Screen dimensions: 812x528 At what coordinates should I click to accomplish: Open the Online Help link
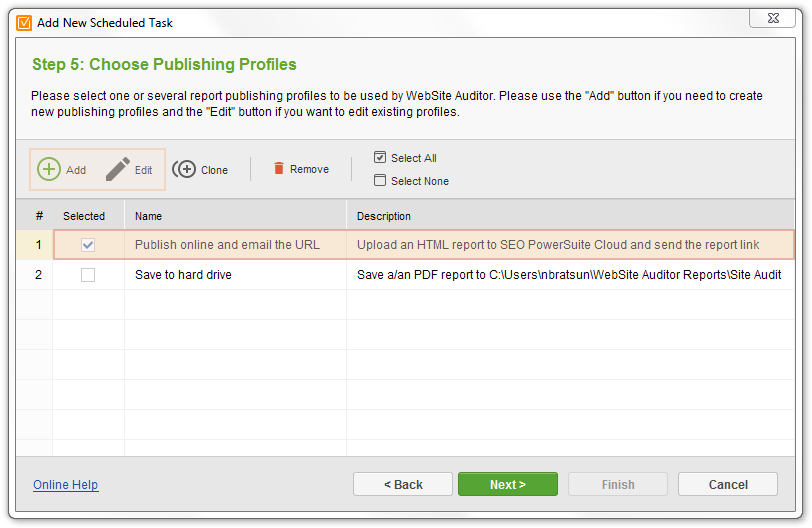click(66, 485)
